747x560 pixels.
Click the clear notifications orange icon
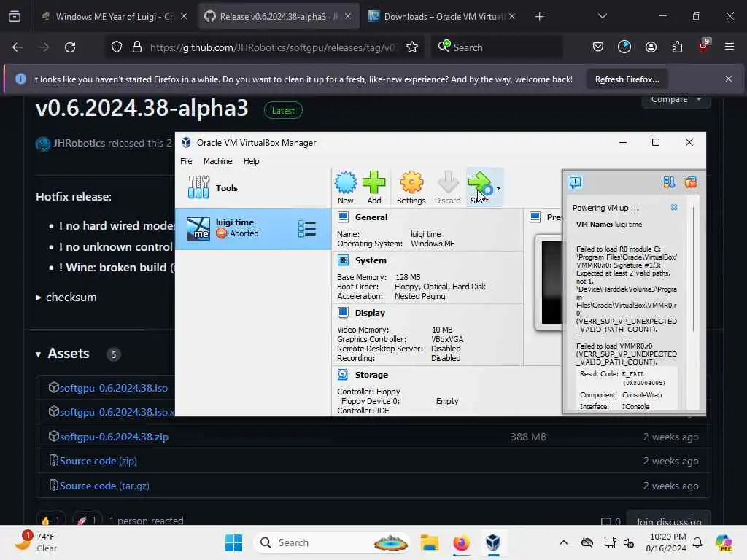tap(690, 182)
